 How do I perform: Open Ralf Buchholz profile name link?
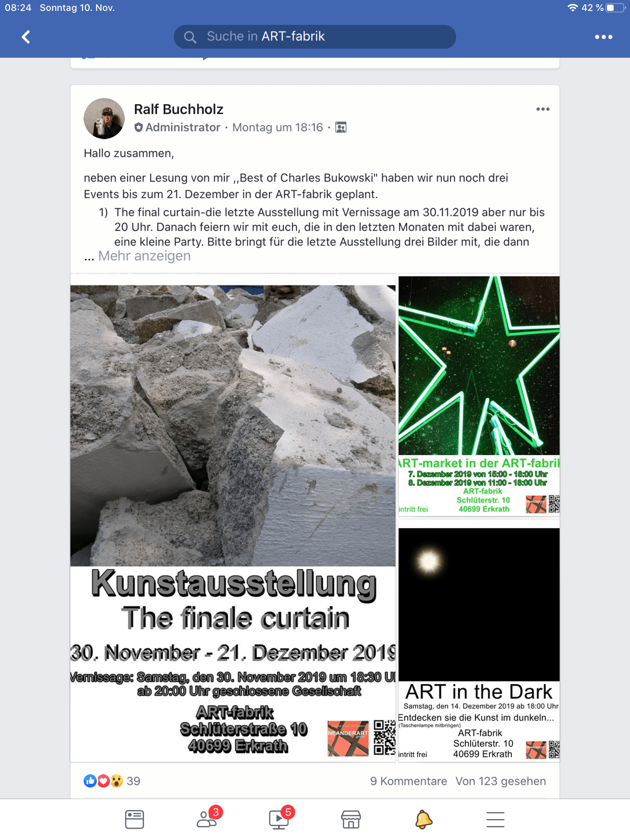coord(178,109)
